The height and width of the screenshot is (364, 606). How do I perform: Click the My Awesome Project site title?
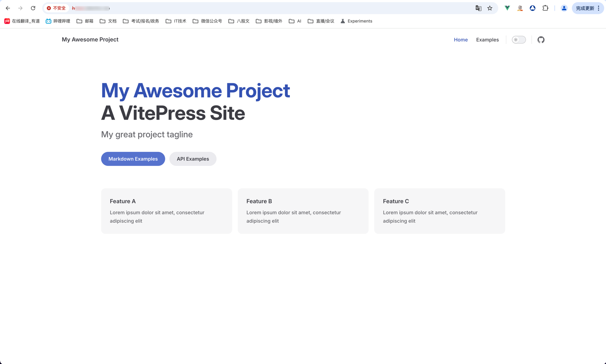90,40
